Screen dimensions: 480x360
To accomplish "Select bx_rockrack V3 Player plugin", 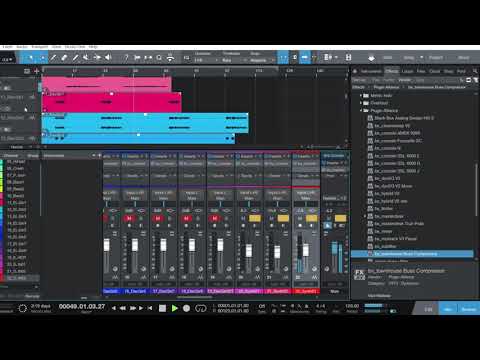I will click(395, 239).
